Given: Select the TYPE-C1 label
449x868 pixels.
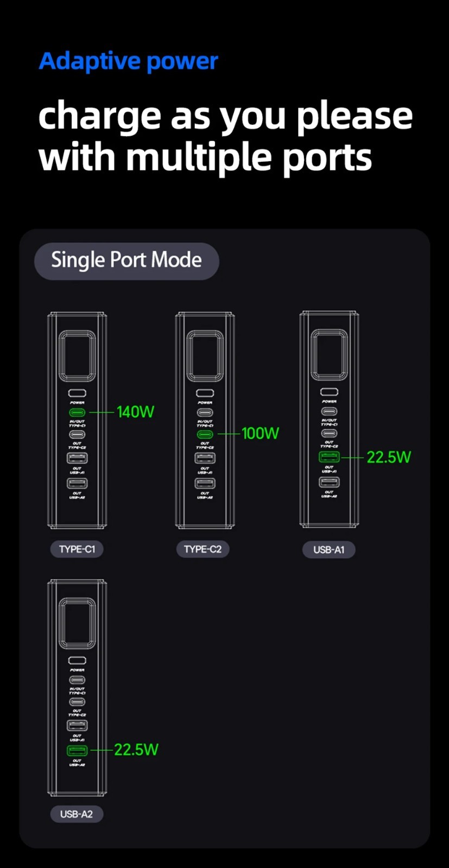Looking at the screenshot, I should (77, 549).
